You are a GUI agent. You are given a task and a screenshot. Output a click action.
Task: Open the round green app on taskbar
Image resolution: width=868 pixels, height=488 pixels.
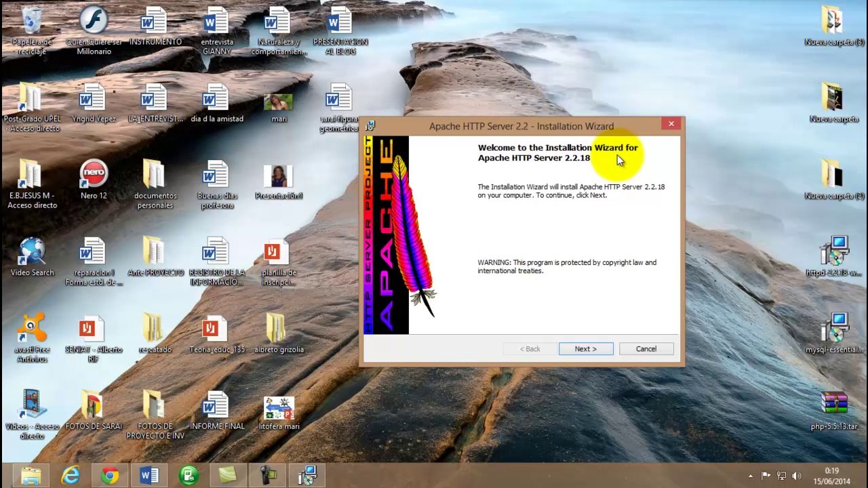(x=189, y=476)
